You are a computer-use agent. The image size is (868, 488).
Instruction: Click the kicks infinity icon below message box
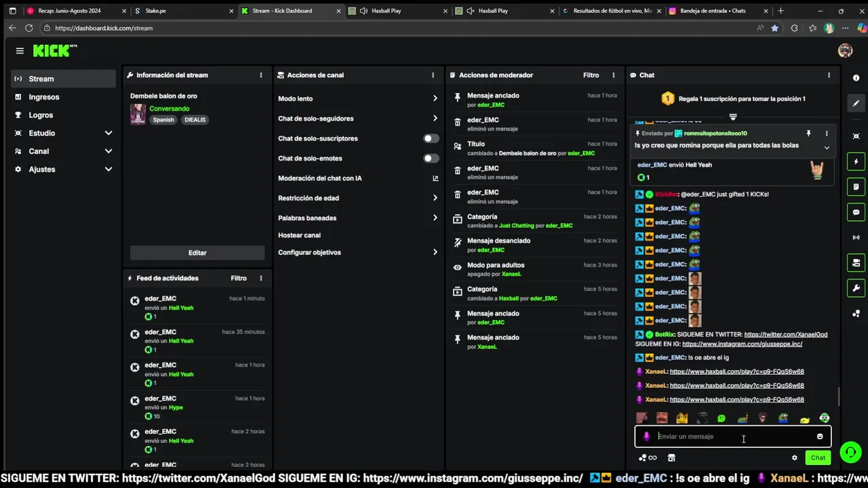[x=648, y=457]
